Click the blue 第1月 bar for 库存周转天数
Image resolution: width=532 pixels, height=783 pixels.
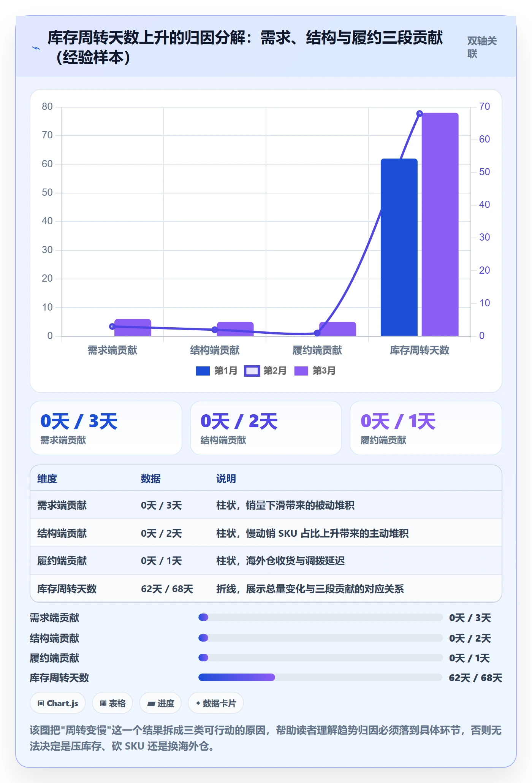(x=399, y=247)
